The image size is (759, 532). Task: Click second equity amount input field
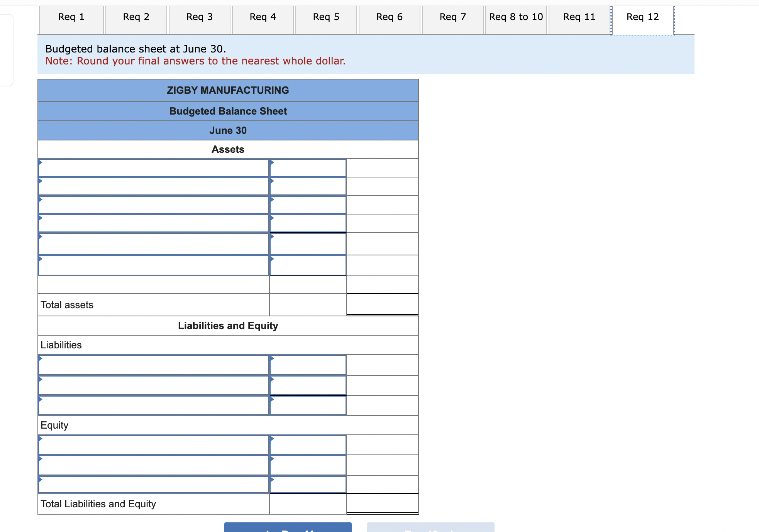click(x=308, y=465)
